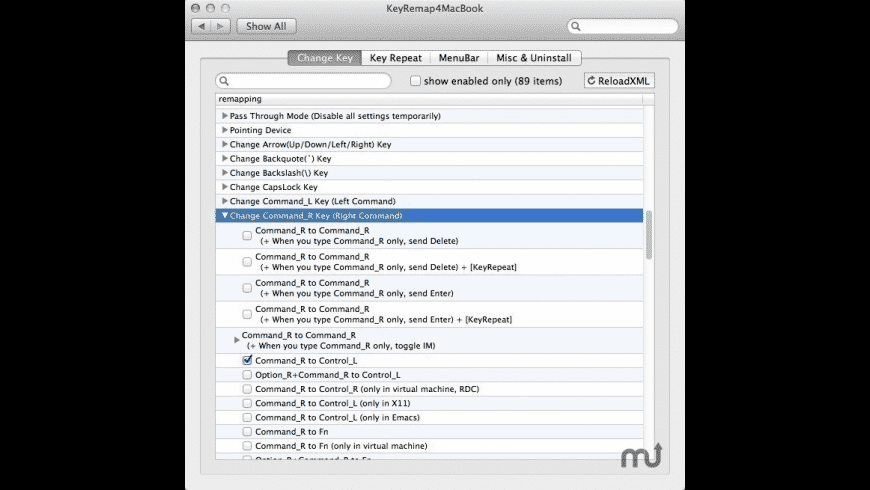Click the magnifier icon in the filter field
The width and height of the screenshot is (870, 490).
coord(225,81)
